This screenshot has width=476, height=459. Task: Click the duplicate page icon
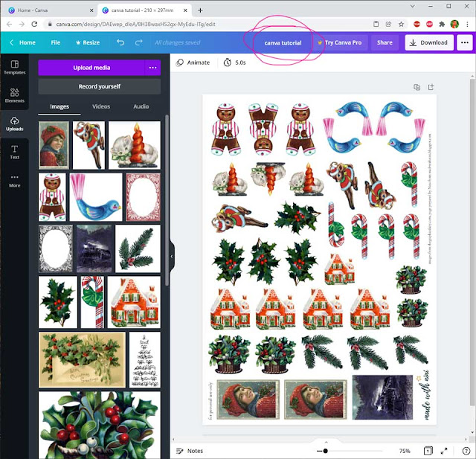click(417, 88)
